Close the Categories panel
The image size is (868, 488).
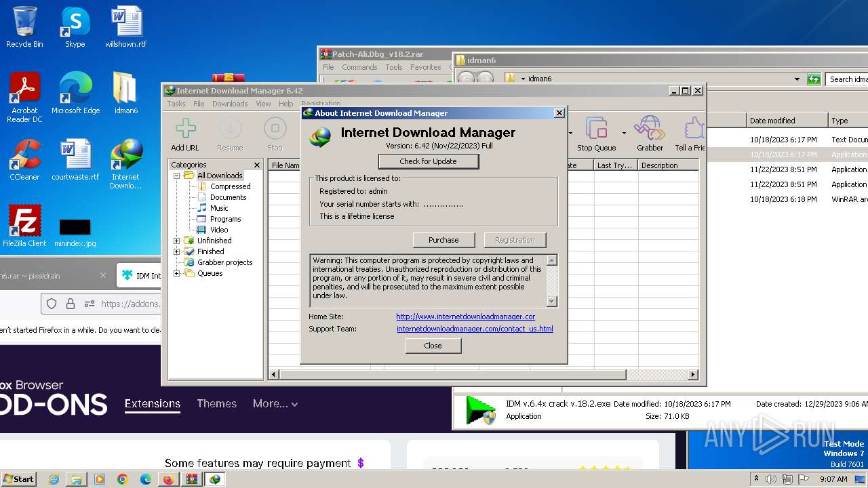pyautogui.click(x=257, y=165)
